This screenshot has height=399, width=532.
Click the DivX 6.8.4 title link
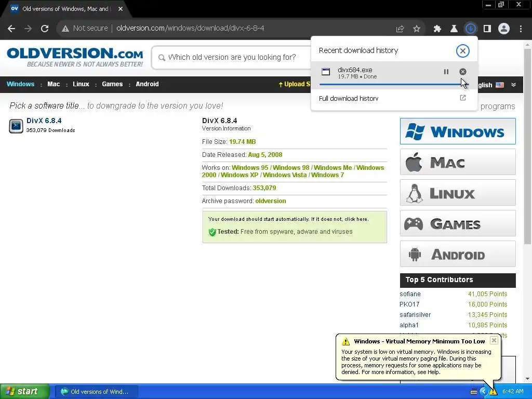pyautogui.click(x=44, y=121)
